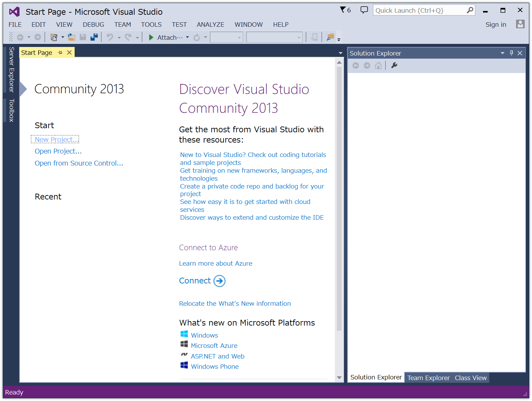The image size is (532, 401).
Task: Click the Properties wrench in Solution Explorer
Action: click(x=394, y=65)
